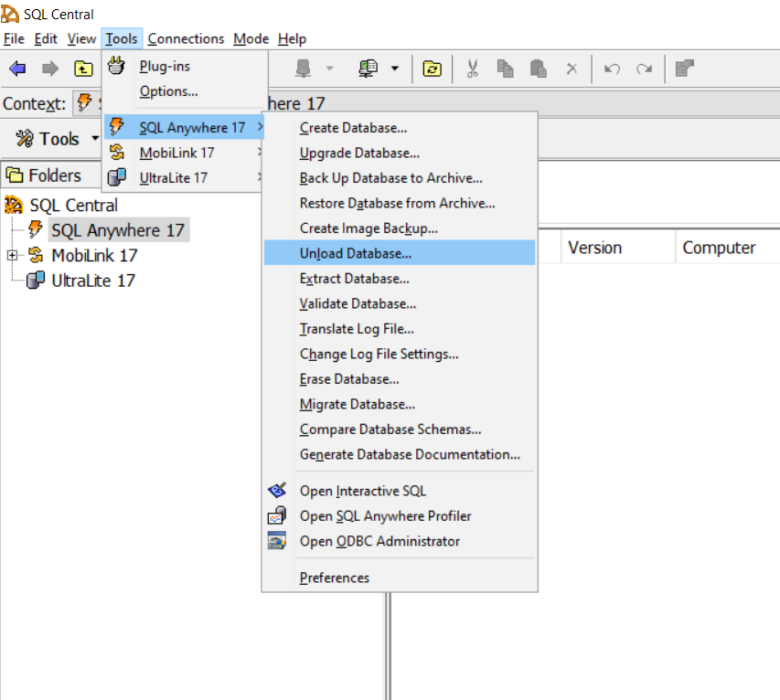This screenshot has width=780, height=700.
Task: Select Unload Database... menu entry
Action: 400,252
